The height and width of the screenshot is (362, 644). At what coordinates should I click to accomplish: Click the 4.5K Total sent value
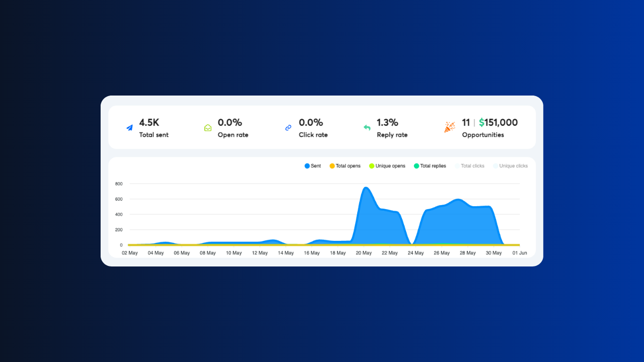pos(149,123)
